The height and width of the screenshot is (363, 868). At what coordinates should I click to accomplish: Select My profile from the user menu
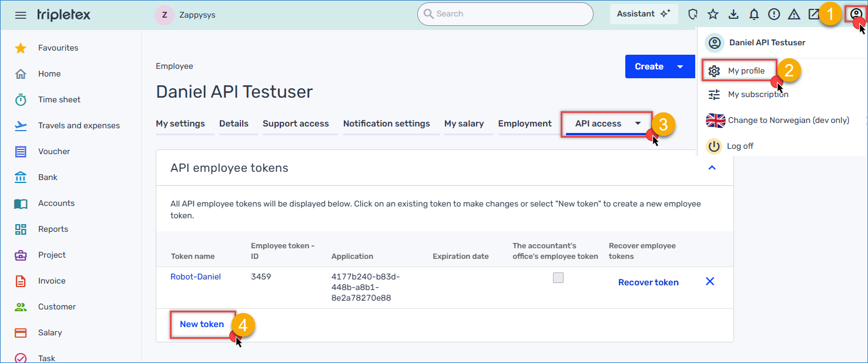point(746,71)
